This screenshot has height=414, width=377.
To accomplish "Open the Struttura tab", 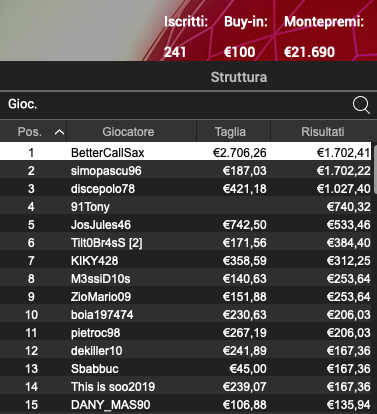I will [x=239, y=77].
